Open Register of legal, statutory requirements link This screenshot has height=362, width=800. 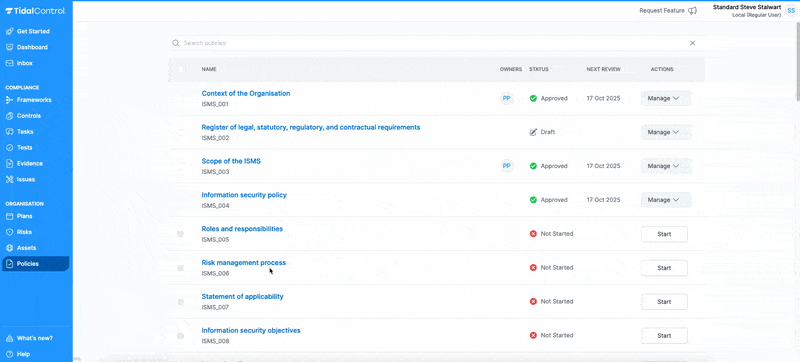coord(311,127)
